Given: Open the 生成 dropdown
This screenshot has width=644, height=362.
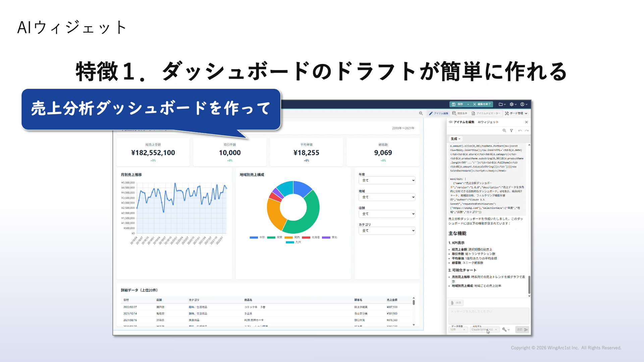Looking at the screenshot, I should click(455, 139).
